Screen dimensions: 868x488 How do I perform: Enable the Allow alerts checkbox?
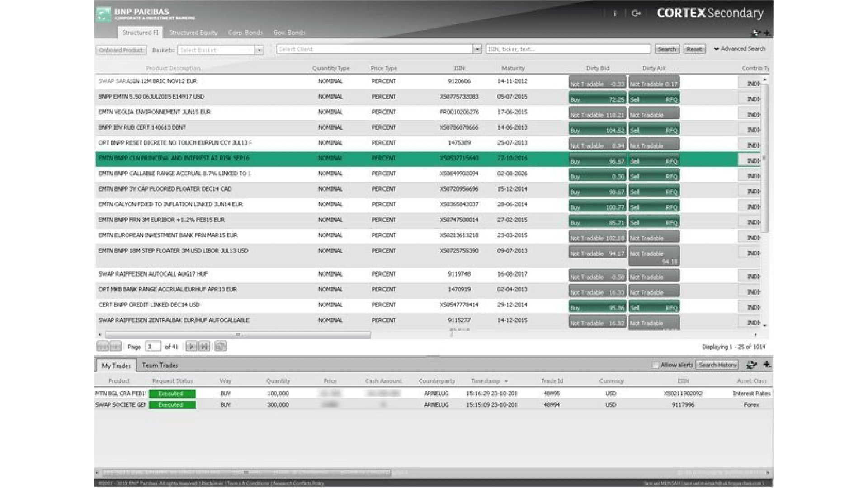click(x=656, y=365)
